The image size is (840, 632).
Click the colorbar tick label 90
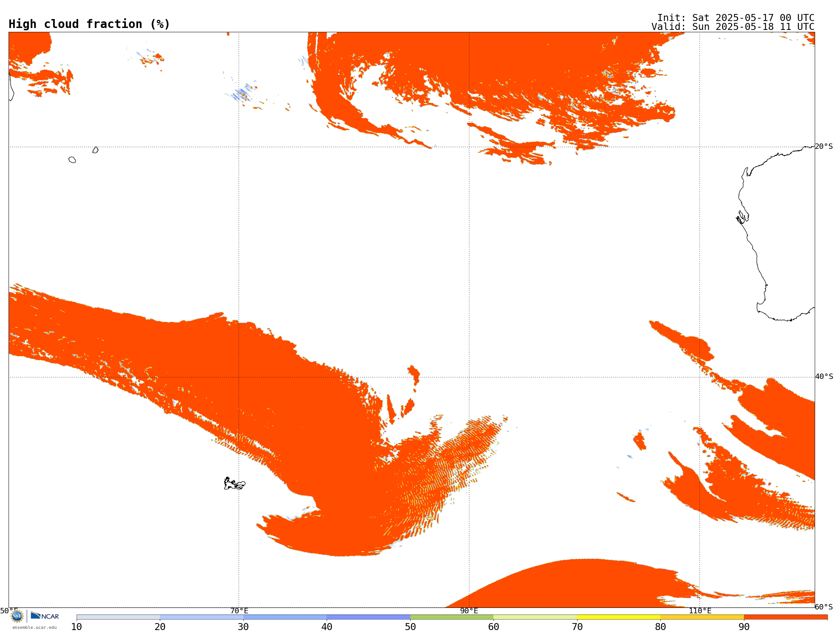pos(744,627)
